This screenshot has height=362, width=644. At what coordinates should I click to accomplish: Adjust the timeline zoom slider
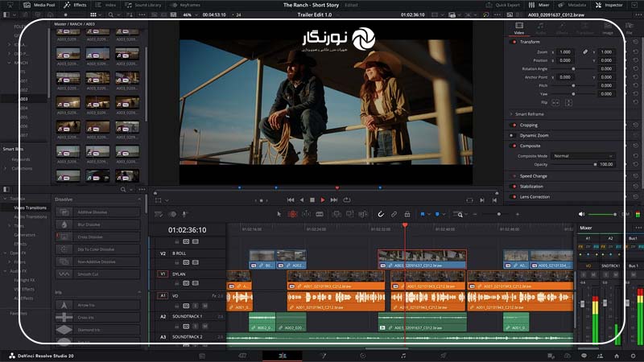(498, 214)
